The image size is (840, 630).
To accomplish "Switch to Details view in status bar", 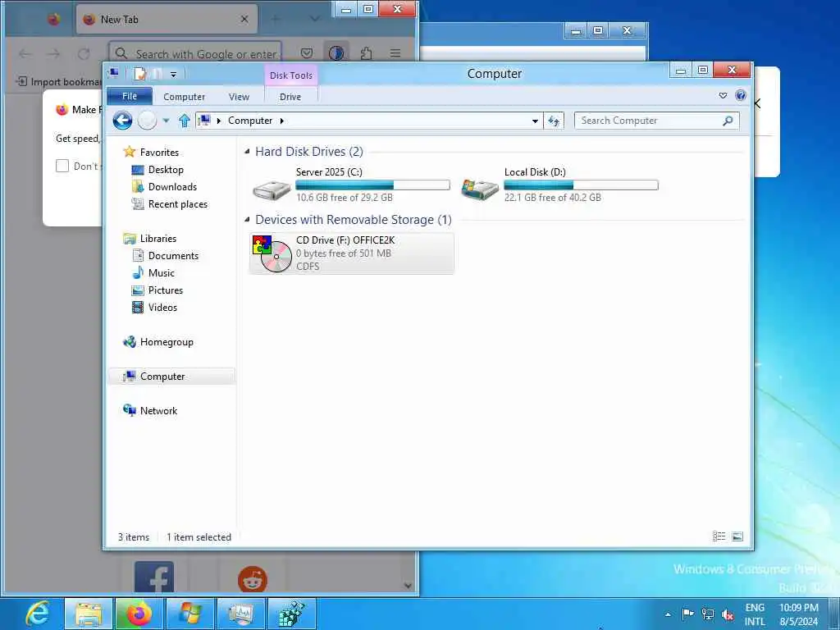I will 719,536.
